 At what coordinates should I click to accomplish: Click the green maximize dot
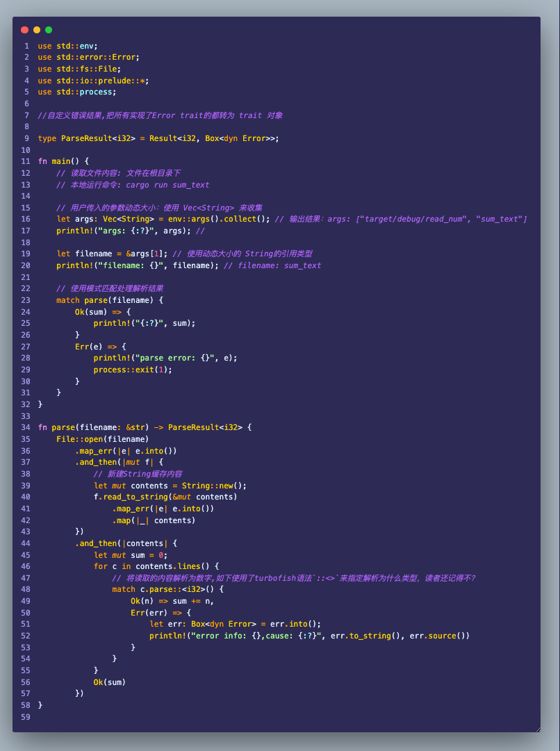(49, 30)
